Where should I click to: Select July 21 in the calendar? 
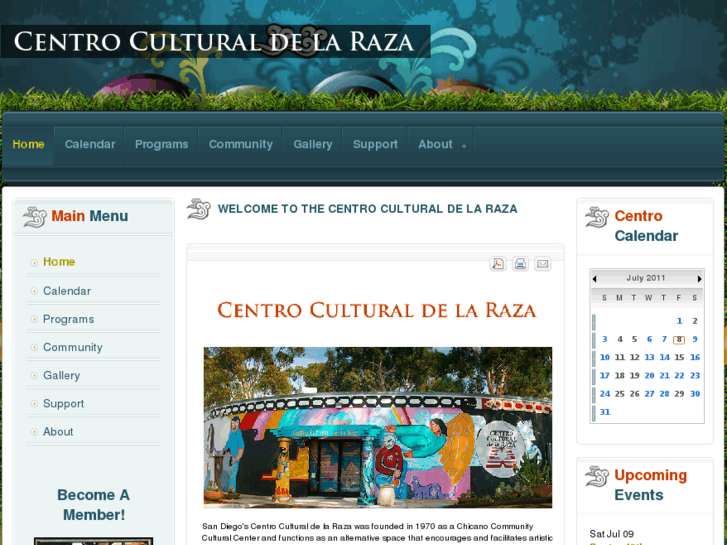(x=664, y=376)
